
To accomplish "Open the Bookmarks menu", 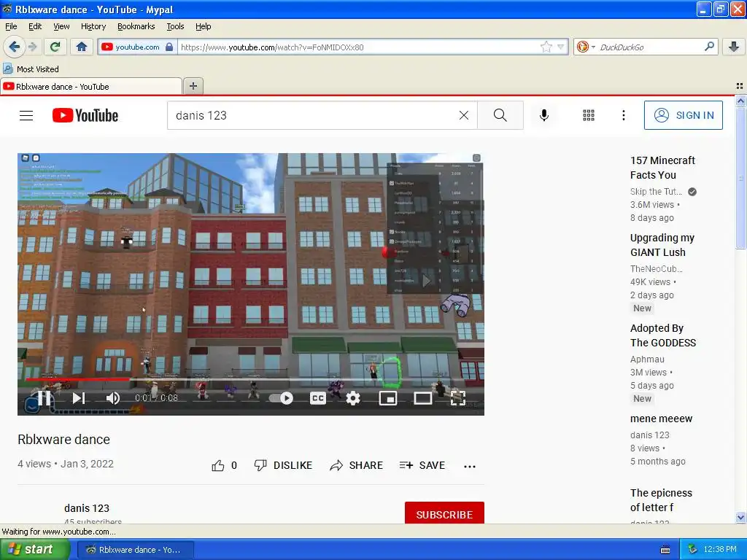I will point(136,26).
